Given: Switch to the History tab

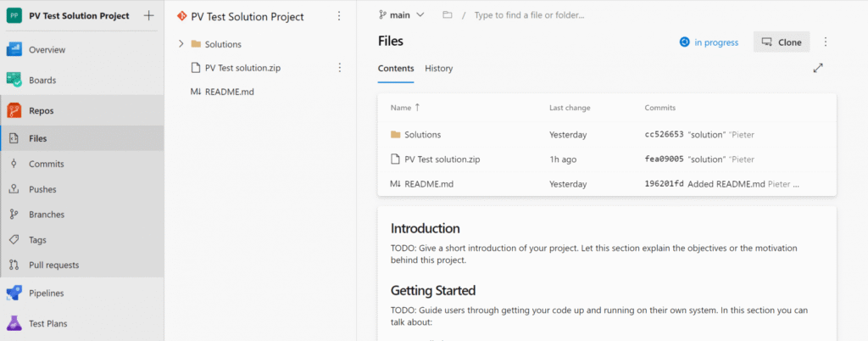Looking at the screenshot, I should click(439, 69).
